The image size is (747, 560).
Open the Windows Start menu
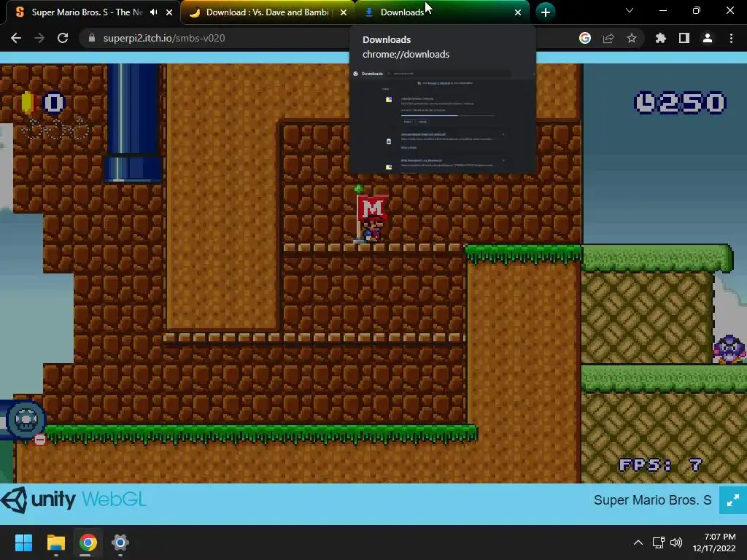(23, 542)
